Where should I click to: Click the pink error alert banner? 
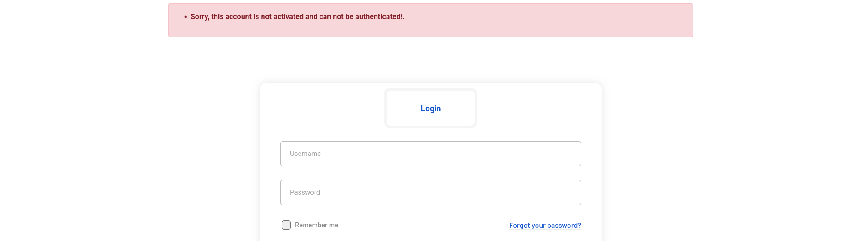point(431,21)
